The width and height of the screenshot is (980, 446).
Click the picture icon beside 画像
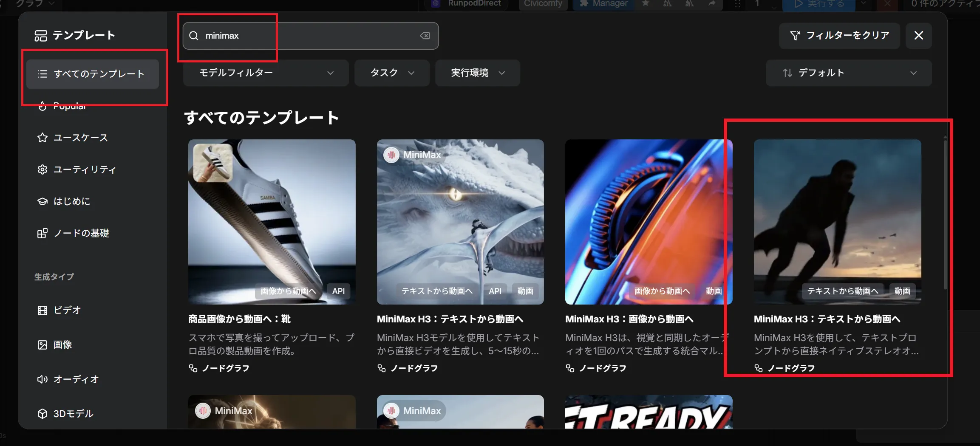pos(42,344)
